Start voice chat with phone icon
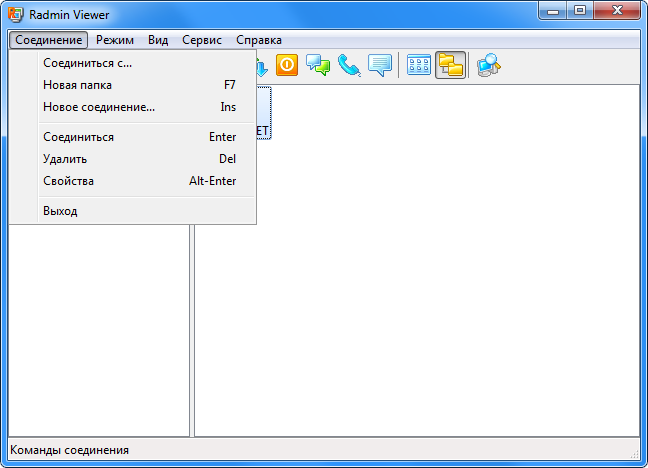Image resolution: width=648 pixels, height=468 pixels. [349, 65]
